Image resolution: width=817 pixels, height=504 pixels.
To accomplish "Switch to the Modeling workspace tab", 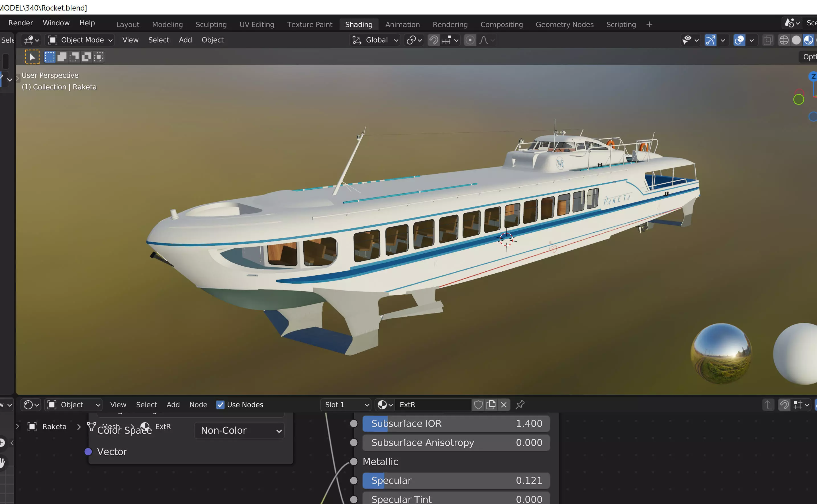I will (x=168, y=25).
